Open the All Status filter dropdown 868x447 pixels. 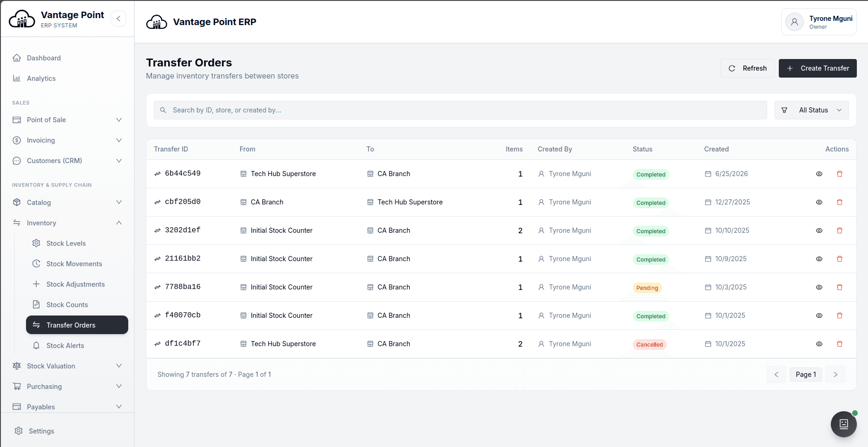[x=812, y=110]
